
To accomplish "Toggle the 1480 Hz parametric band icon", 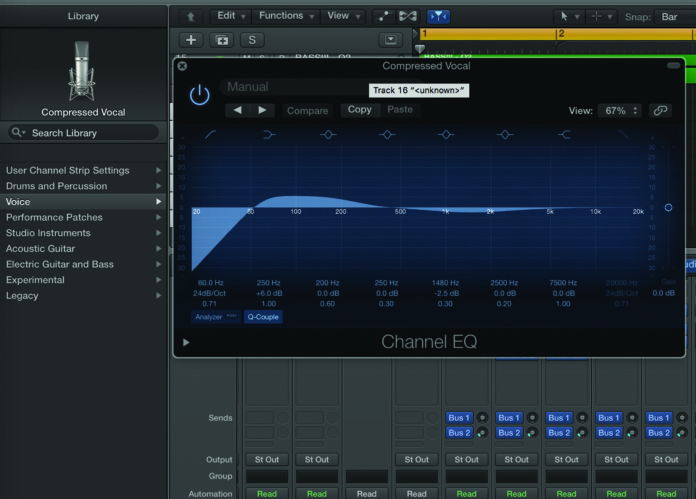I will [446, 135].
